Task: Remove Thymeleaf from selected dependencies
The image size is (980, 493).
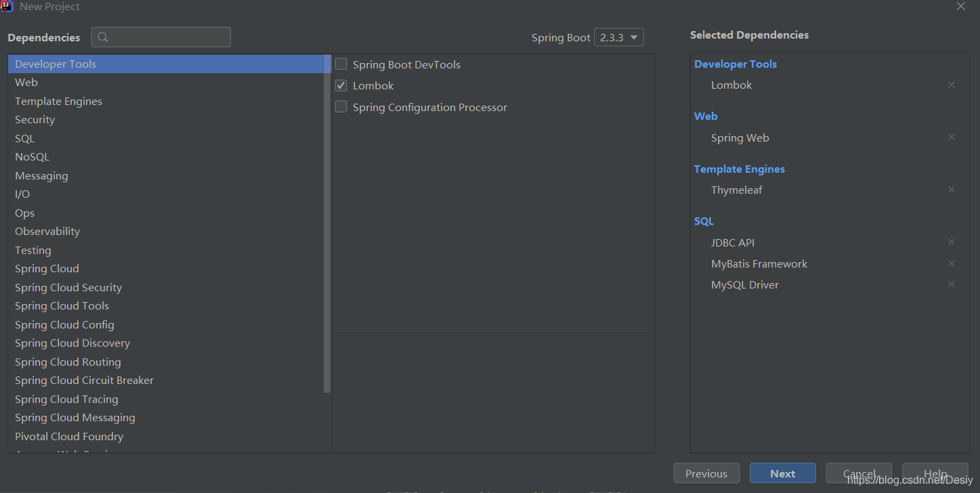Action: [x=952, y=190]
